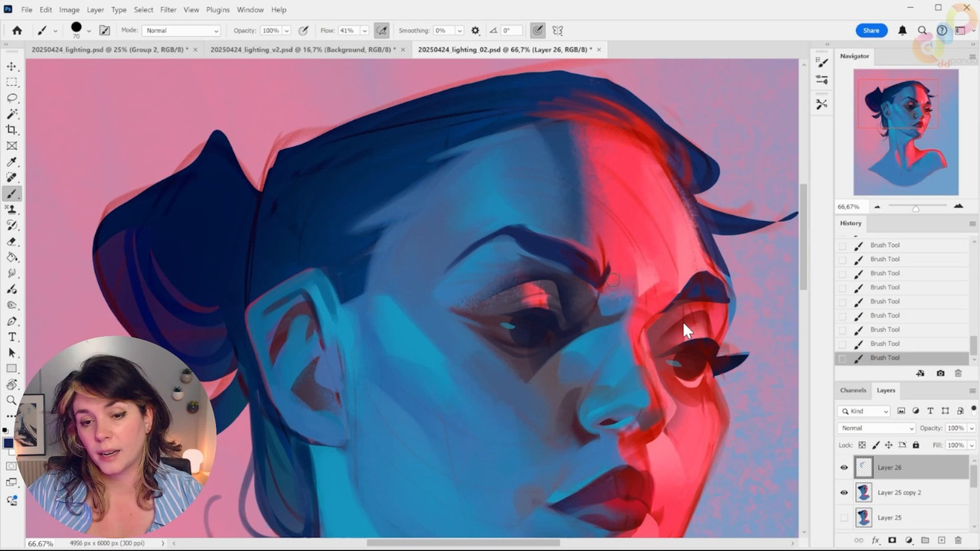Create new fill or adjustment layer
The width and height of the screenshot is (980, 551).
[x=909, y=540]
